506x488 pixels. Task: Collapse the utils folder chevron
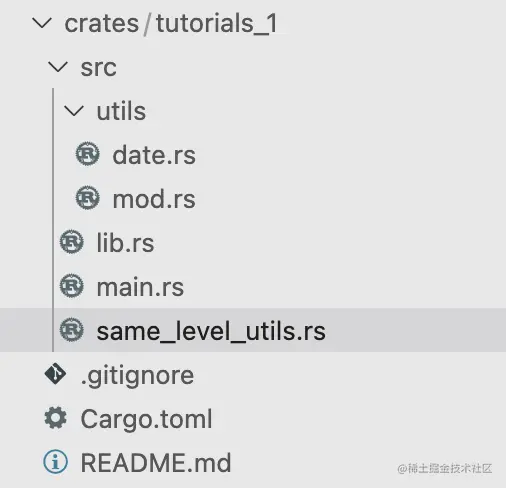tap(74, 111)
